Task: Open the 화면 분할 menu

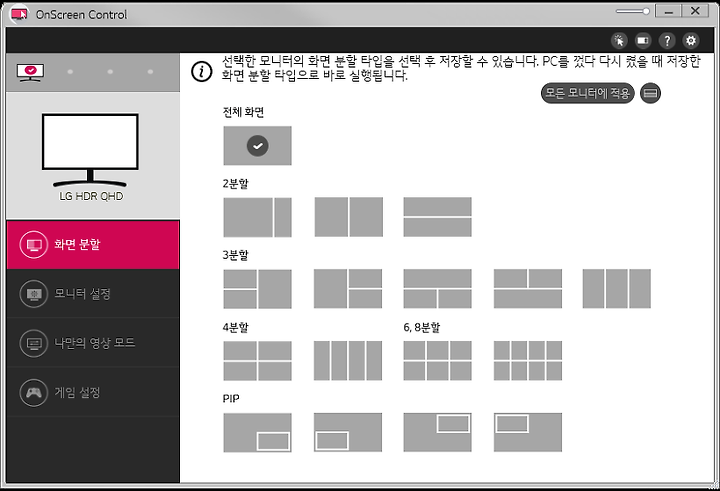Action: coord(93,244)
